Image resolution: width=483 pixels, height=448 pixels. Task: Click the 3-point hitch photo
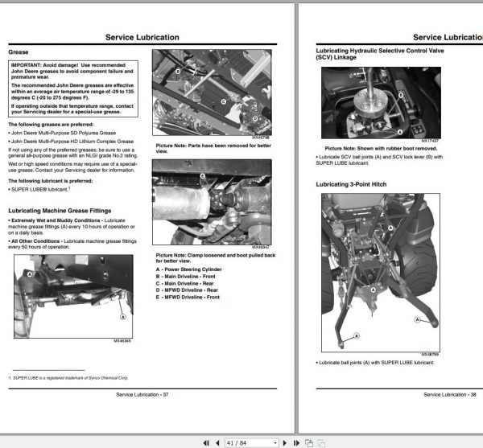coord(381,273)
